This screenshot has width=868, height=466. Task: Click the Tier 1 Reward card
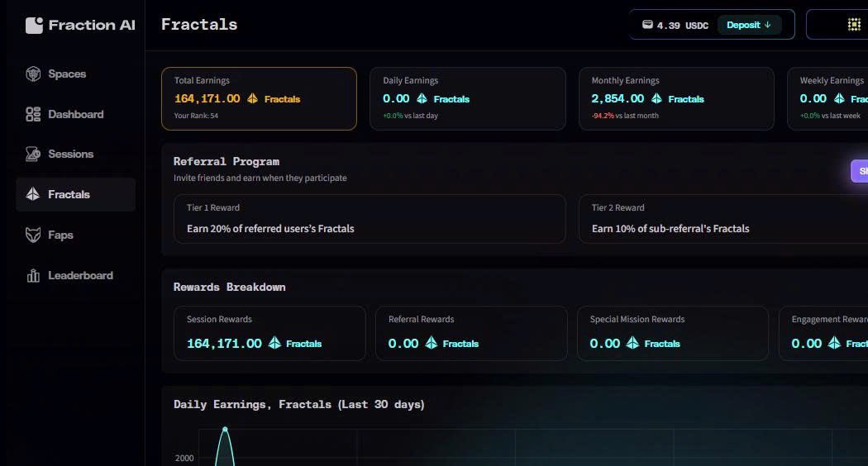(370, 219)
